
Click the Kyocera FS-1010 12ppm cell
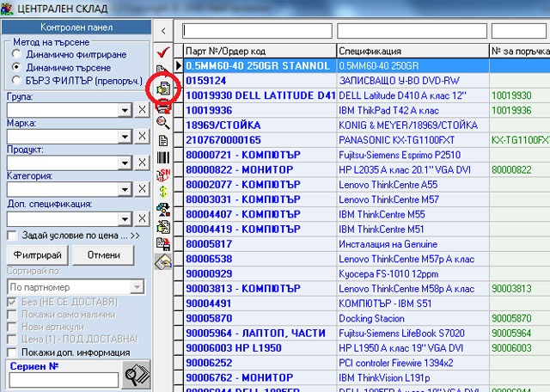pos(412,273)
